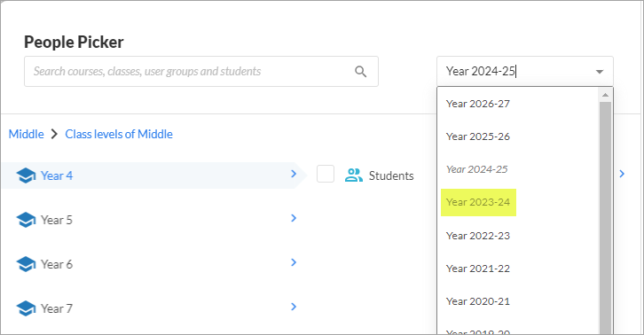The width and height of the screenshot is (644, 335).
Task: Click the dropdown scrollbar up arrow
Action: (605, 95)
